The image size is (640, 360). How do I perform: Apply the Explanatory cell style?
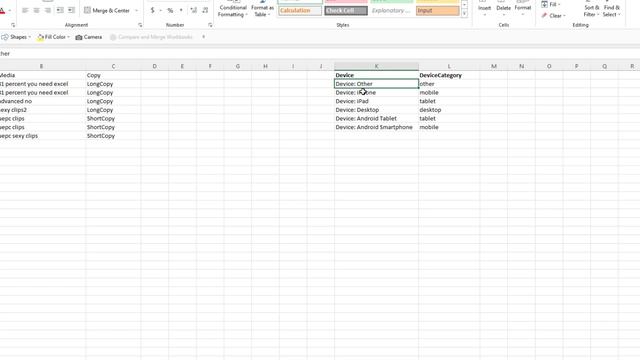point(392,11)
